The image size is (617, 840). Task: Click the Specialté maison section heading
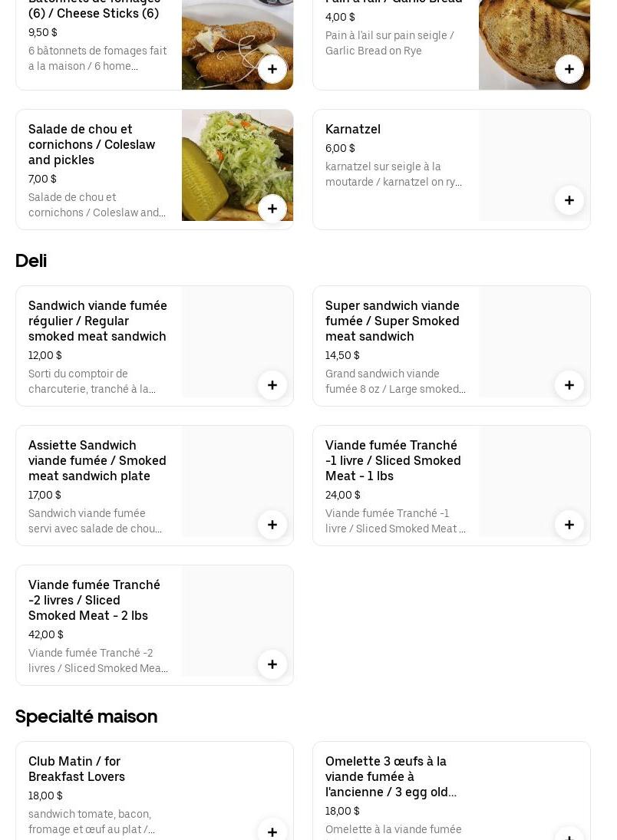click(x=87, y=716)
